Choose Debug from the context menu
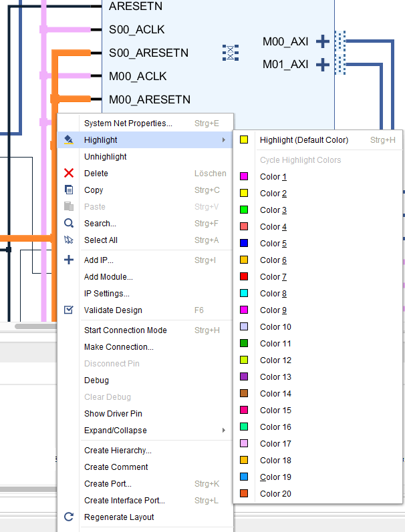The image size is (405, 532). 146,380
